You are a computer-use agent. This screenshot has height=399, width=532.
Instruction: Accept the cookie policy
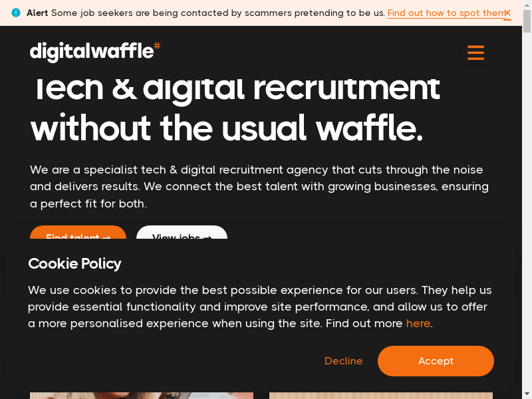436,361
